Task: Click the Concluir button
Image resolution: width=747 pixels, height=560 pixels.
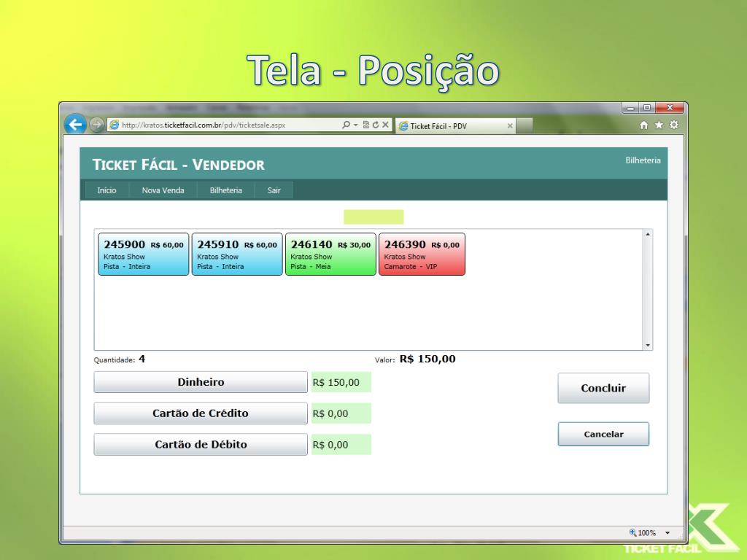Action: pyautogui.click(x=603, y=388)
